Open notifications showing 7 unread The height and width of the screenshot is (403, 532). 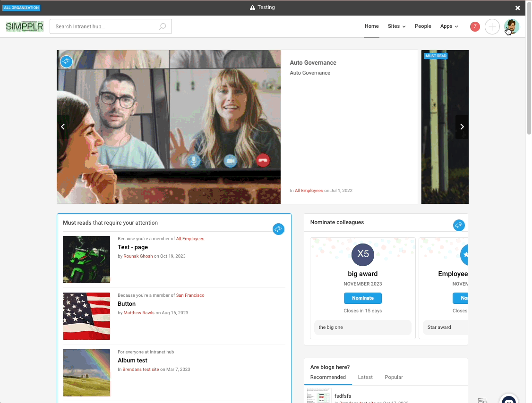click(x=475, y=26)
